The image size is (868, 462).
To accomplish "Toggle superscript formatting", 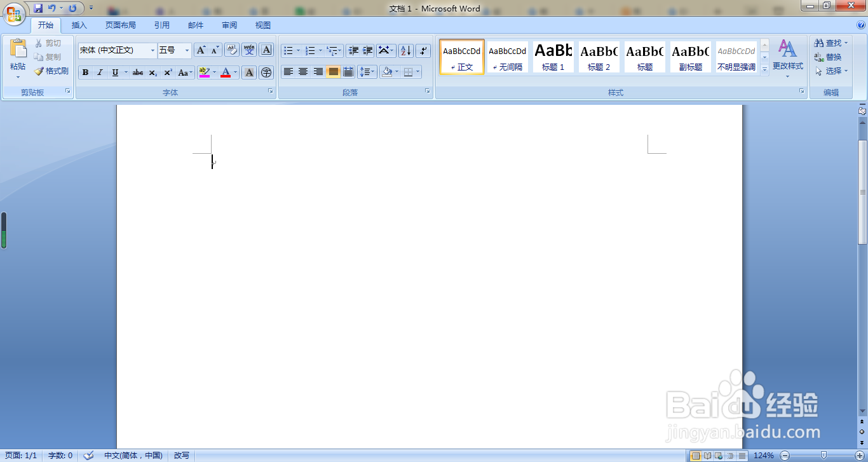I will 168,72.
